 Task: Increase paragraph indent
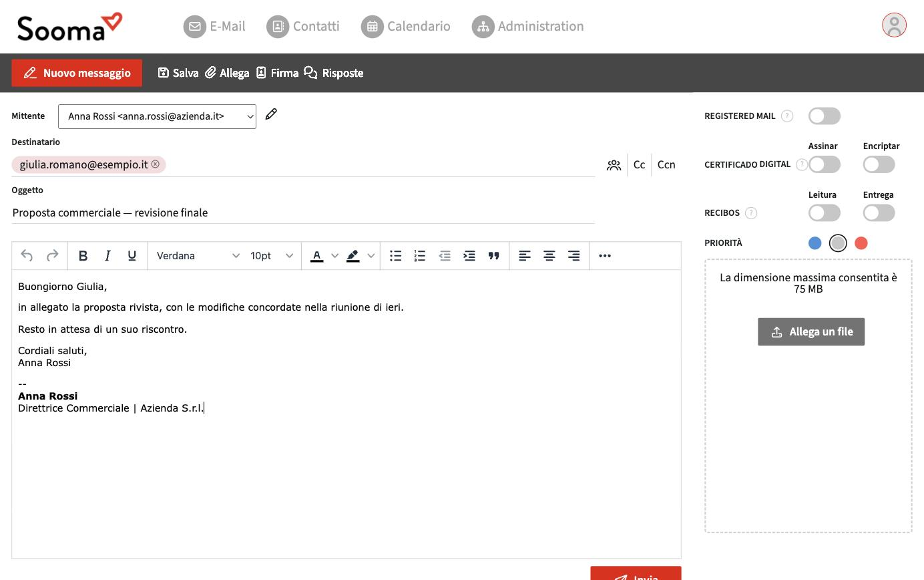469,256
